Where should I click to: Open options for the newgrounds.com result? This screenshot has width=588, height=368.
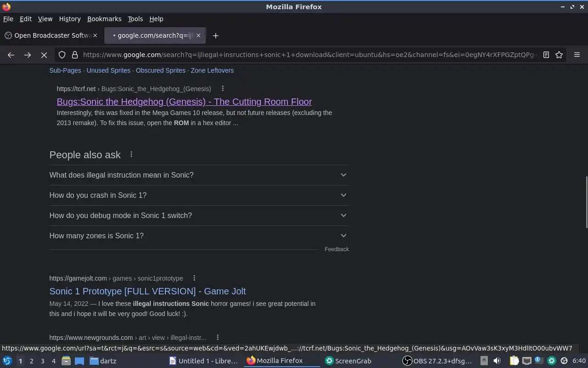coord(218,337)
